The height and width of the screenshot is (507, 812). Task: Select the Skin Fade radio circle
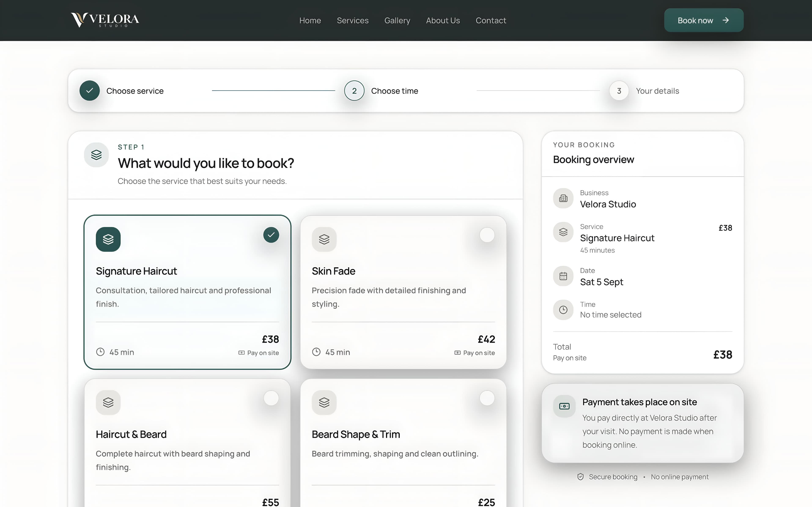click(487, 235)
